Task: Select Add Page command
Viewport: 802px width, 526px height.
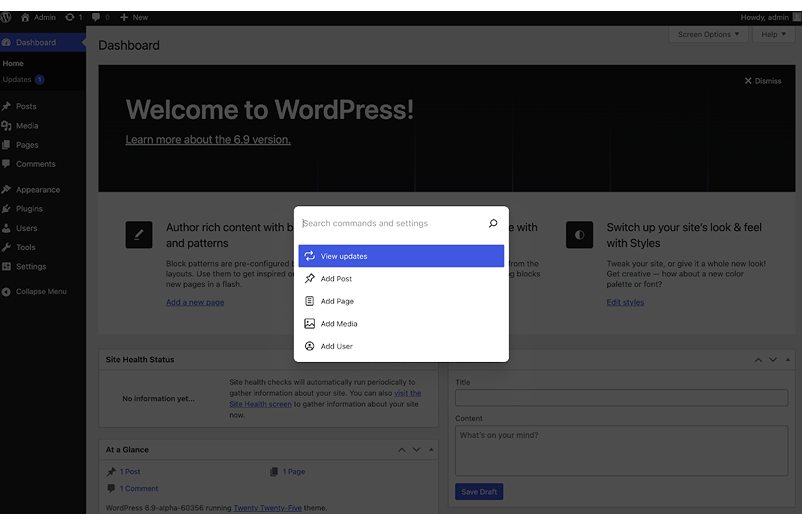Action: [401, 301]
